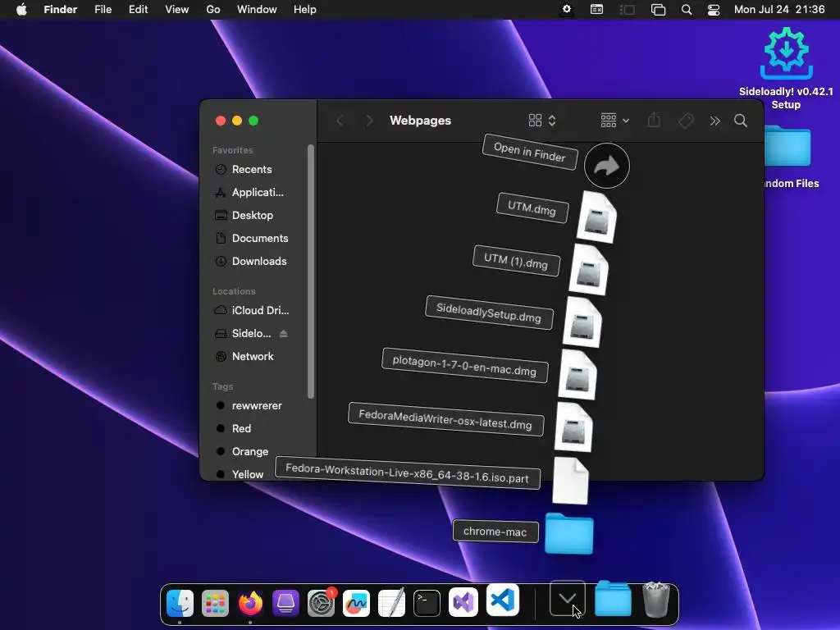Open UTM.dmg disk image icon
Viewport: 840px width, 630px height.
click(597, 217)
